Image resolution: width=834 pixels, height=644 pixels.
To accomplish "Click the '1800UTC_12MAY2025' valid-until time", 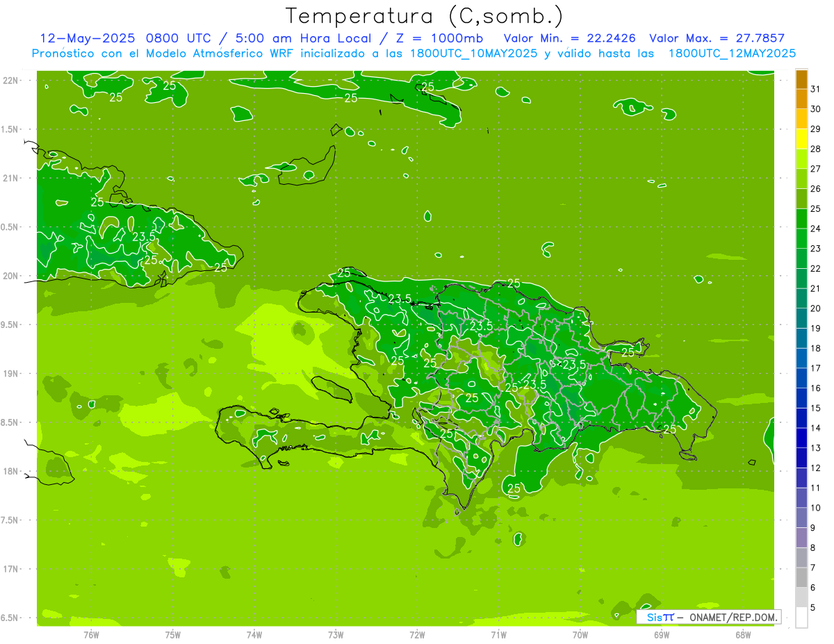I will (732, 53).
